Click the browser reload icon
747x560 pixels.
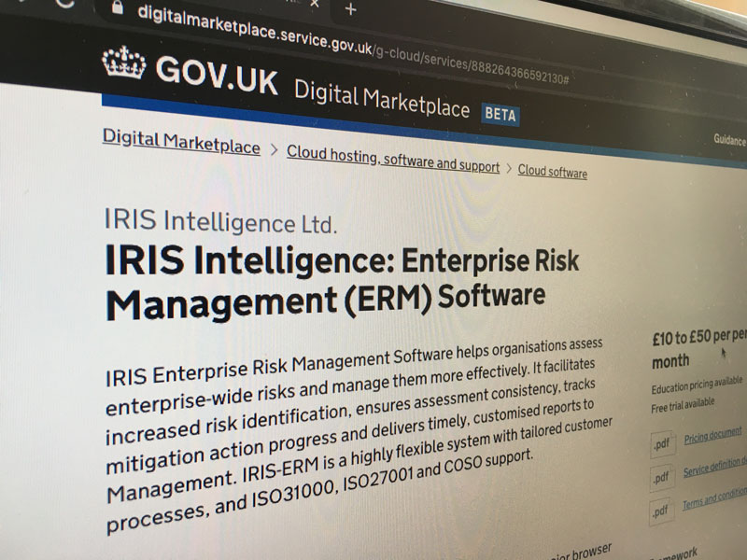tap(65, 3)
